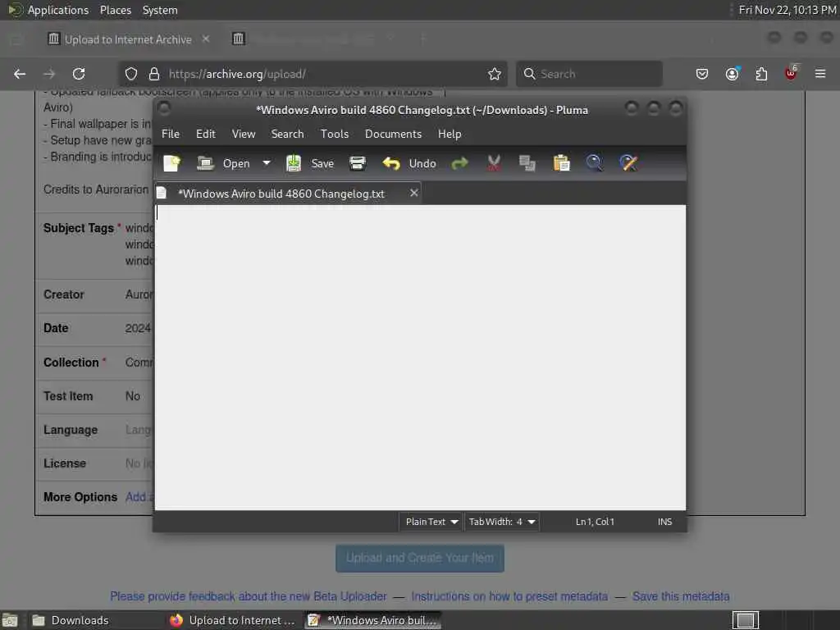Open the Pluma window menu button
This screenshot has height=630, width=840.
pos(164,109)
